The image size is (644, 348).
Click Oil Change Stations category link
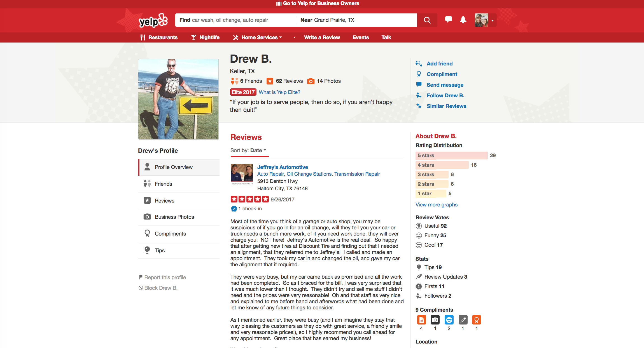pyautogui.click(x=309, y=174)
